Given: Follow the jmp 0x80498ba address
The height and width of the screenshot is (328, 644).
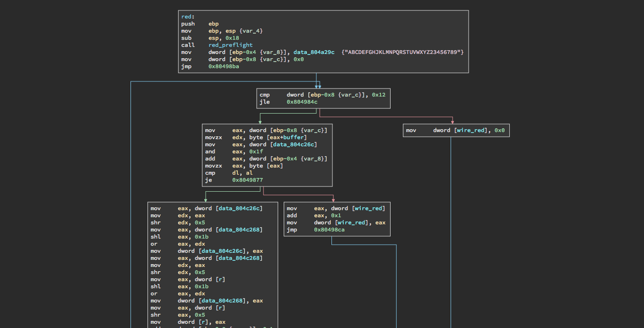Looking at the screenshot, I should [x=224, y=66].
